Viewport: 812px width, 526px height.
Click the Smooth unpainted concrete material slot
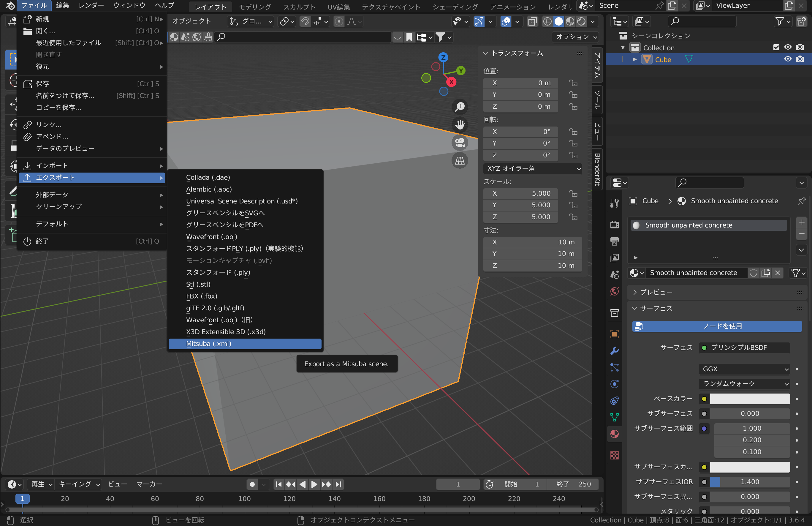[x=708, y=225]
